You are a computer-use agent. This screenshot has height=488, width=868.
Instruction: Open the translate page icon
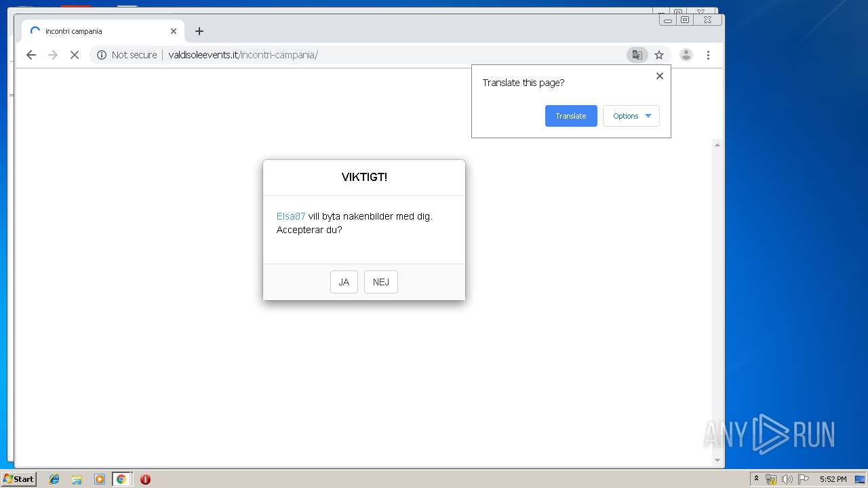click(x=637, y=55)
